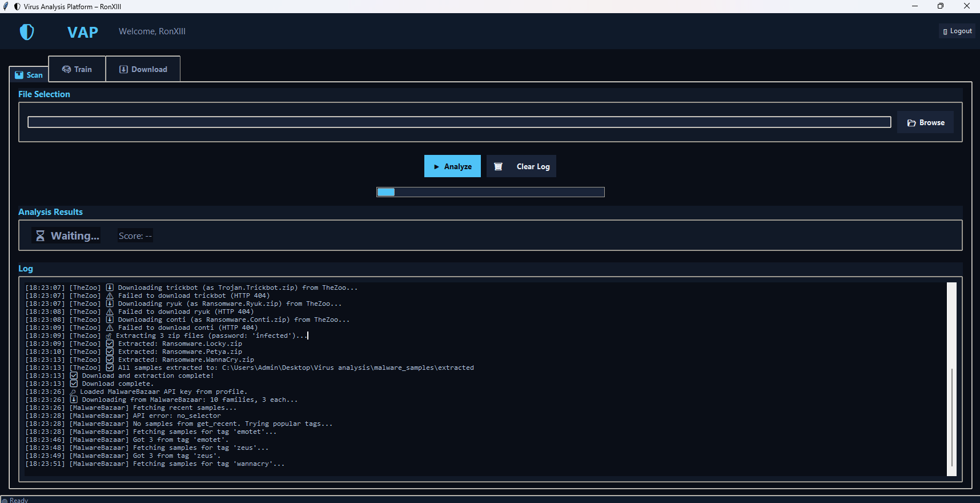This screenshot has width=980, height=503.
Task: Click the analysis progress bar
Action: tap(491, 192)
